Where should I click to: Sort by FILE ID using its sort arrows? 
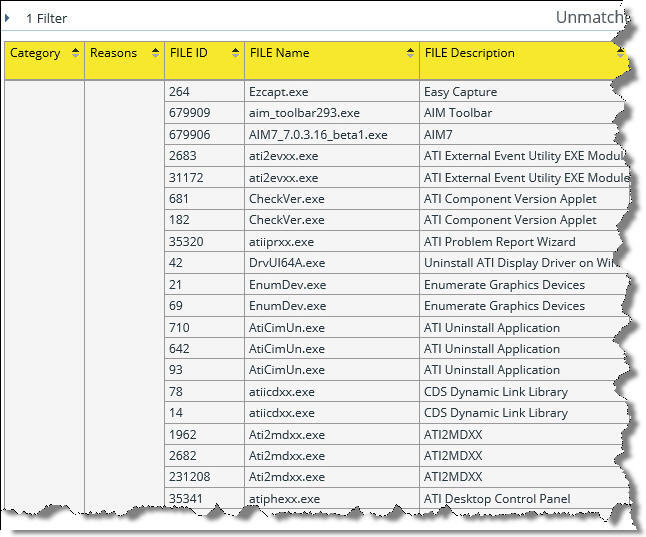(x=235, y=53)
